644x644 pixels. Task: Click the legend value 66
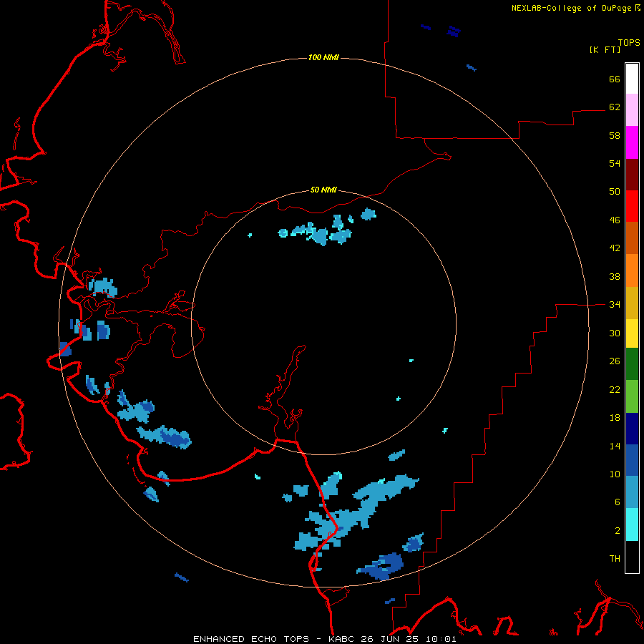point(615,79)
